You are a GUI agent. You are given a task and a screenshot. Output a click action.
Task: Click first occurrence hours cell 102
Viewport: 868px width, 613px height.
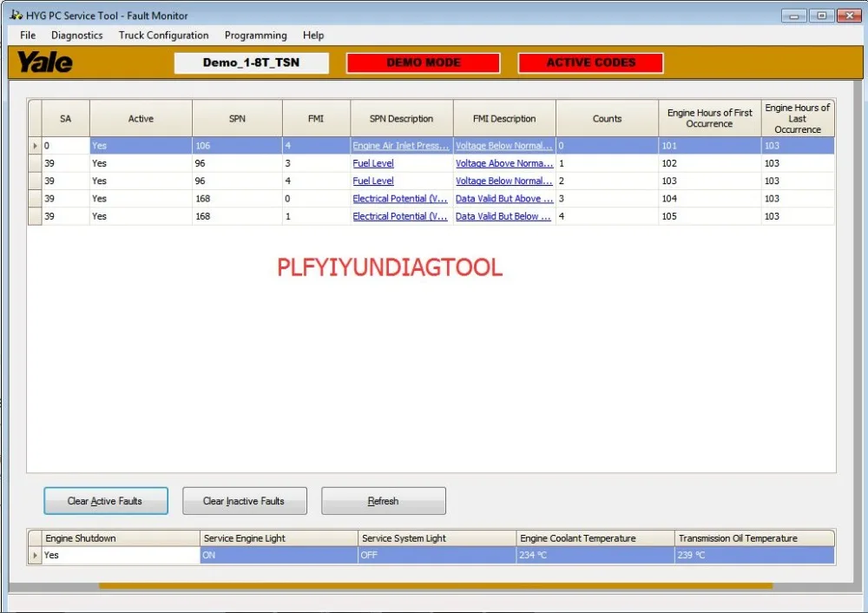[710, 163]
